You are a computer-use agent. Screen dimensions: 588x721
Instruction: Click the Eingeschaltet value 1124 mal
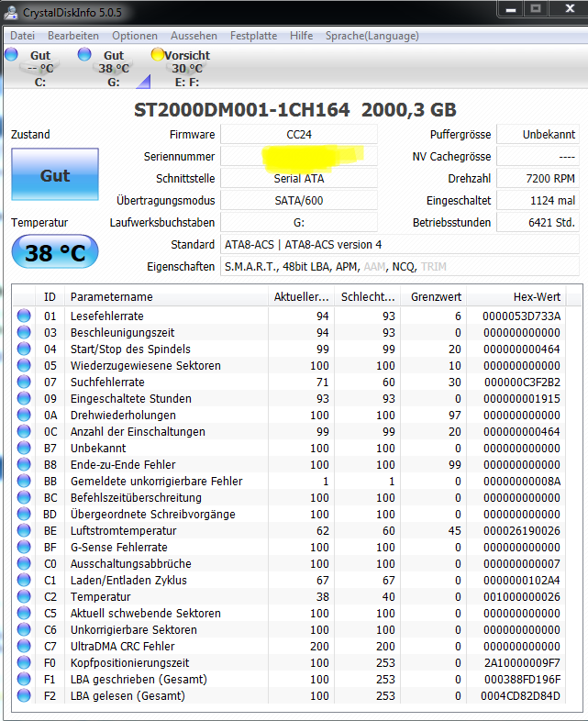pyautogui.click(x=538, y=201)
